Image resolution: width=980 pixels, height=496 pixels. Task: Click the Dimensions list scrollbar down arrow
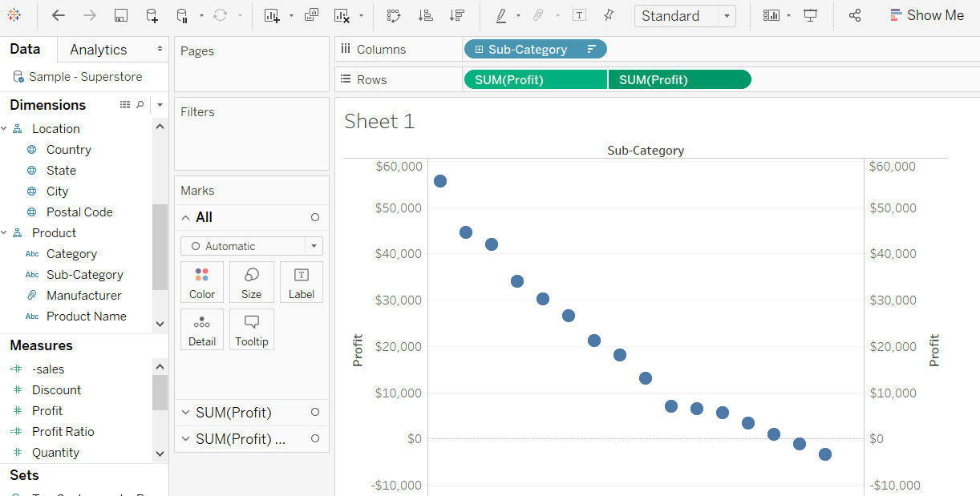click(x=160, y=324)
